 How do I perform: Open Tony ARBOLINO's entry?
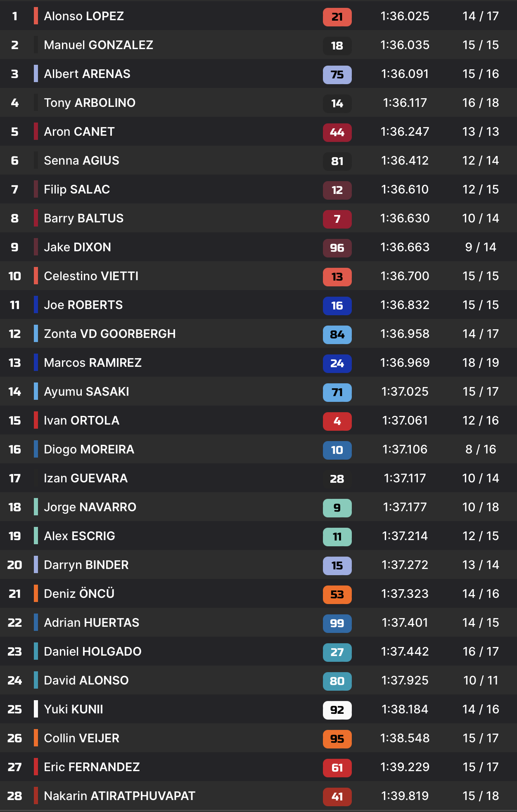(x=90, y=103)
